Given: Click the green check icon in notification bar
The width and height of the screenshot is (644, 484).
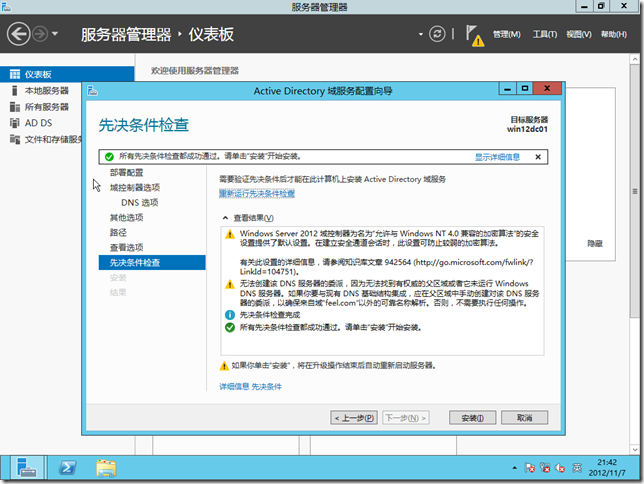Looking at the screenshot, I should pyautogui.click(x=109, y=157).
